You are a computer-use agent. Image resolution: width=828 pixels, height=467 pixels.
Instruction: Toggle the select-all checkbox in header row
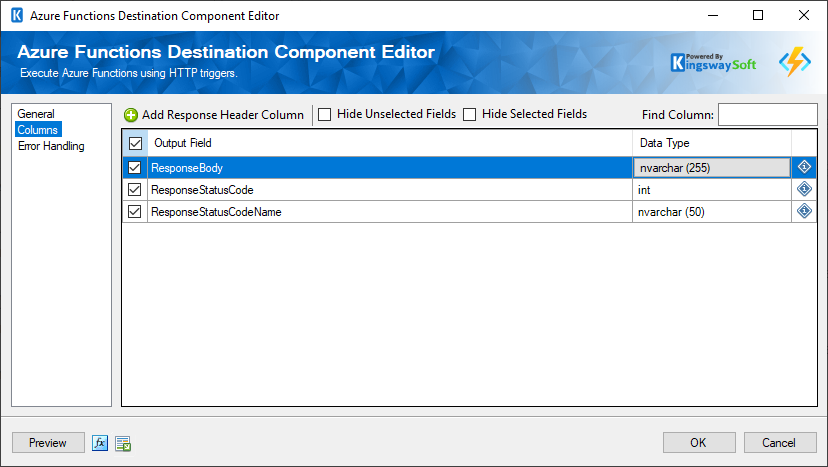[135, 143]
